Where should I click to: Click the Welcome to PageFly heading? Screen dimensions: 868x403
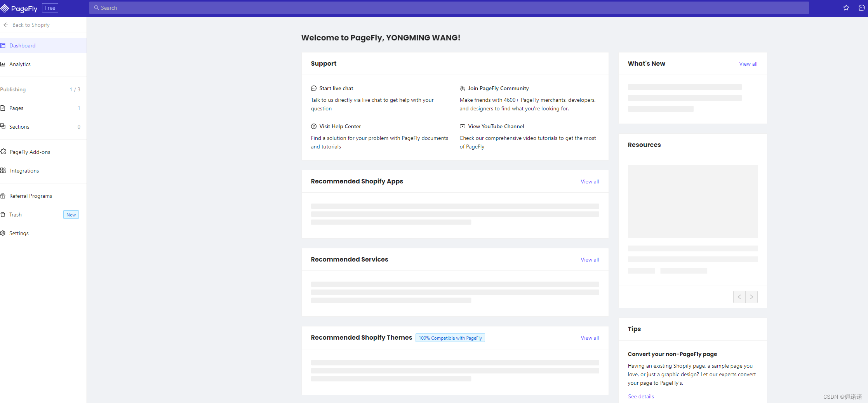[381, 38]
